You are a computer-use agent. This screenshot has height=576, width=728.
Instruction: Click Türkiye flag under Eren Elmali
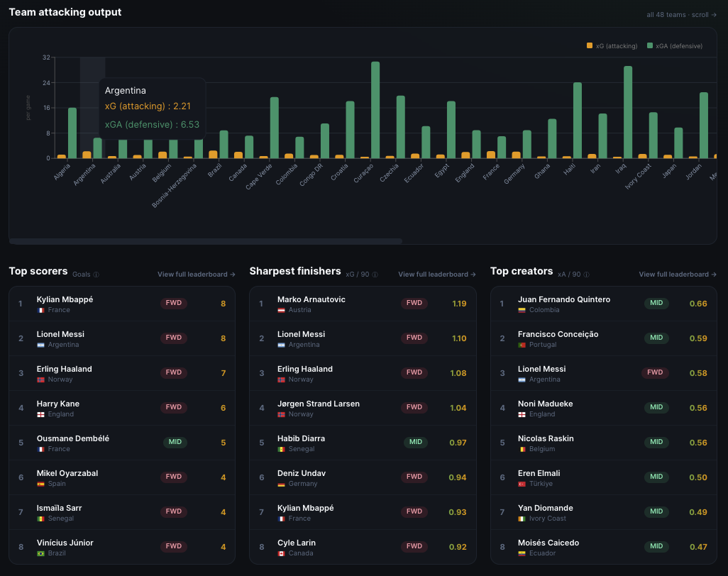[x=522, y=484]
